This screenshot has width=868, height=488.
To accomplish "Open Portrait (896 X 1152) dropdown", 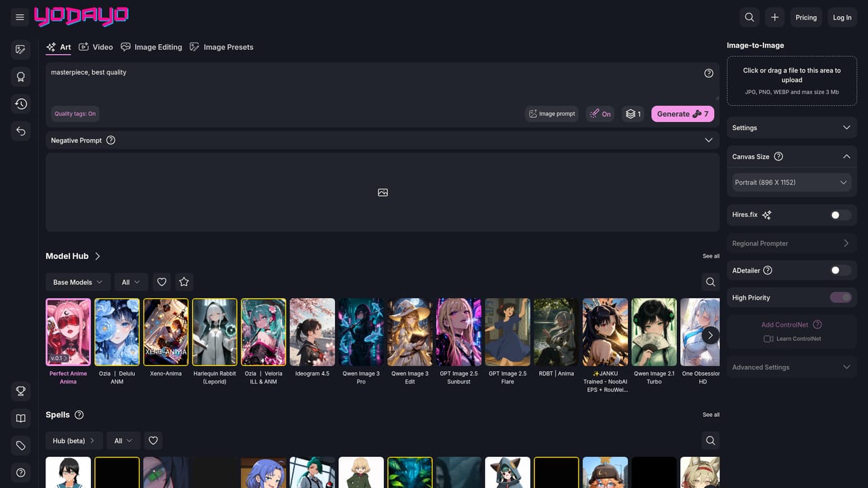I will [791, 182].
